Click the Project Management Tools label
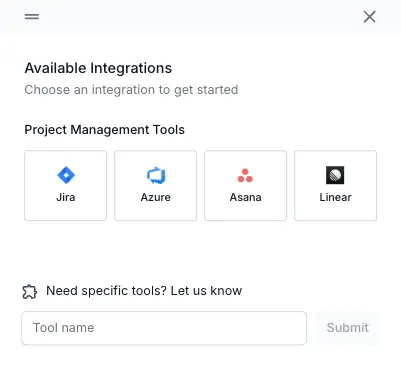This screenshot has width=401, height=365. [x=104, y=130]
